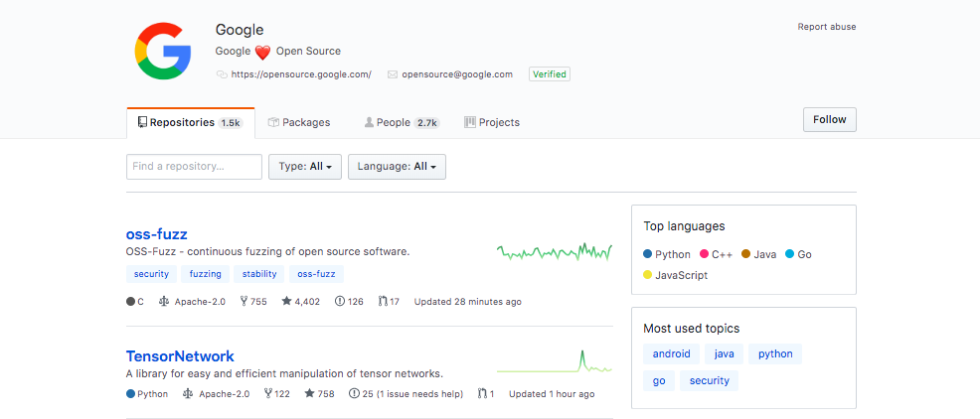
Task: Click Apache-2.0 license text for oss-fuzz
Action: [x=200, y=302]
